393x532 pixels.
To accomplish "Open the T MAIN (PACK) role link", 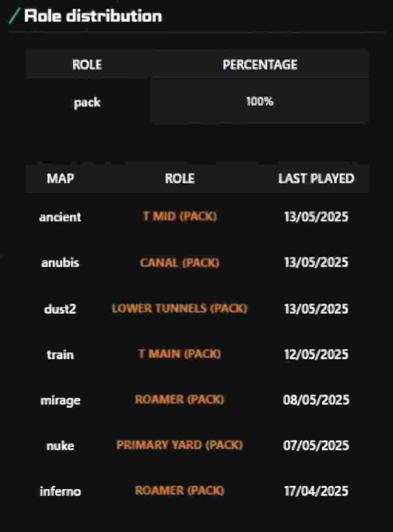I will 180,354.
